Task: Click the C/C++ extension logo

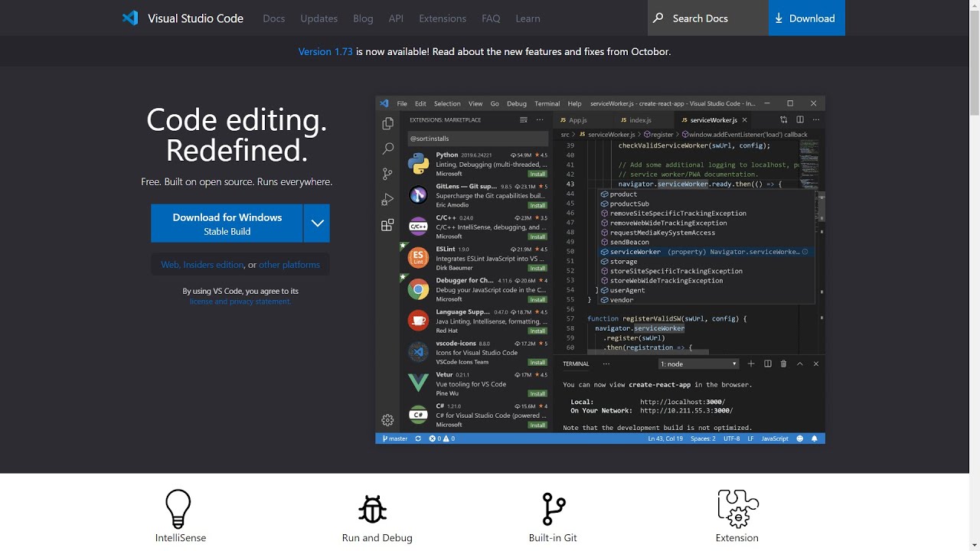Action: (x=418, y=227)
